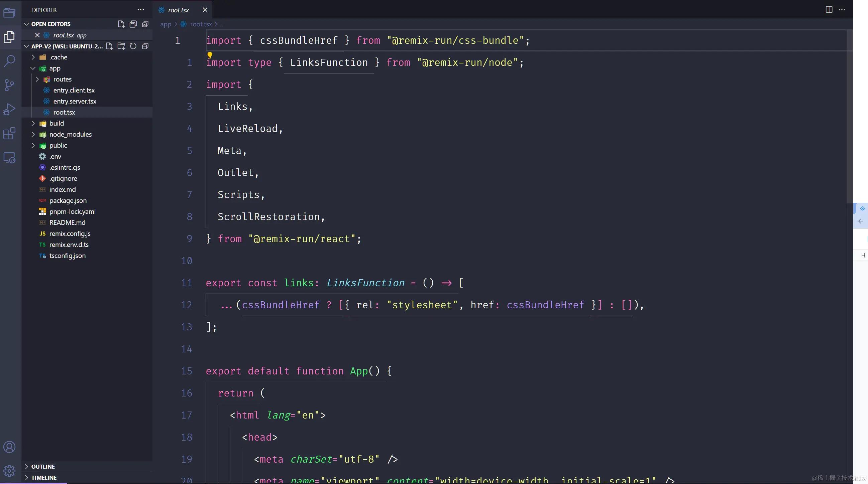Click 'App' function name on line 15
868x484 pixels.
359,371
